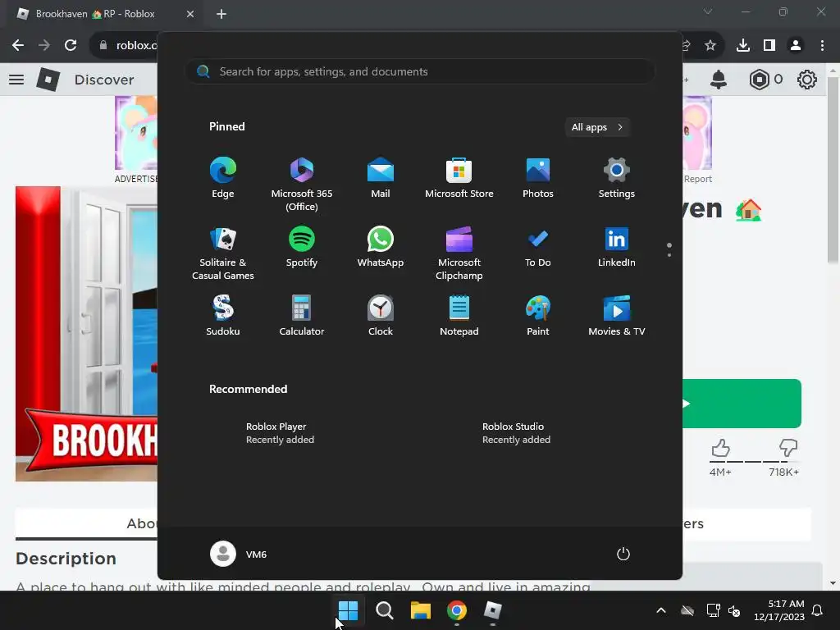Go back in Chrome
Image resolution: width=840 pixels, height=630 pixels.
click(18, 45)
